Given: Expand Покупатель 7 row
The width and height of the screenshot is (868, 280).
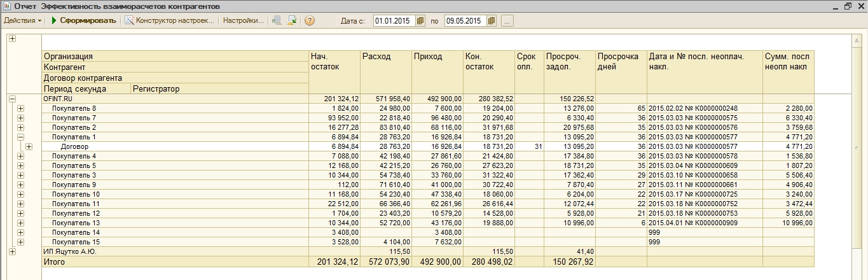Looking at the screenshot, I should pos(20,118).
